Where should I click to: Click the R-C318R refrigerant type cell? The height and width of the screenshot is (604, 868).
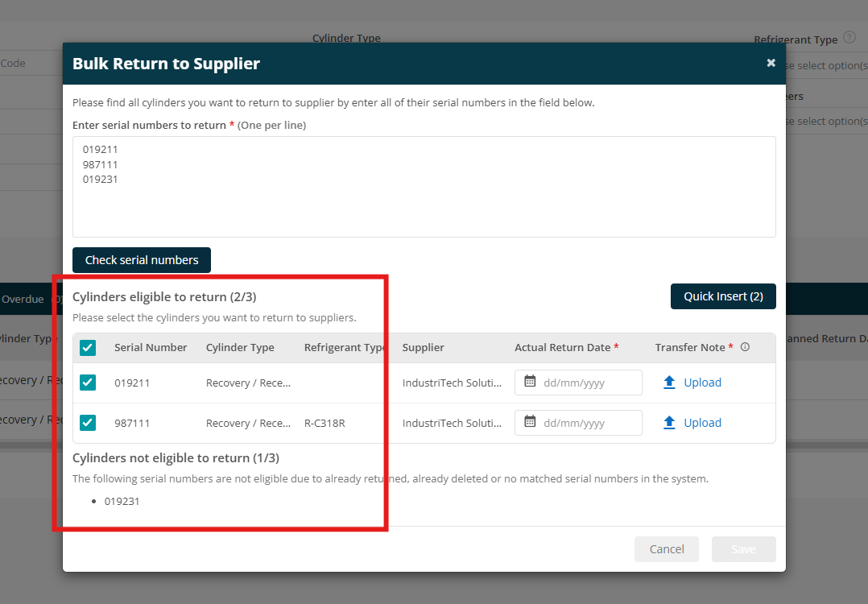click(324, 424)
